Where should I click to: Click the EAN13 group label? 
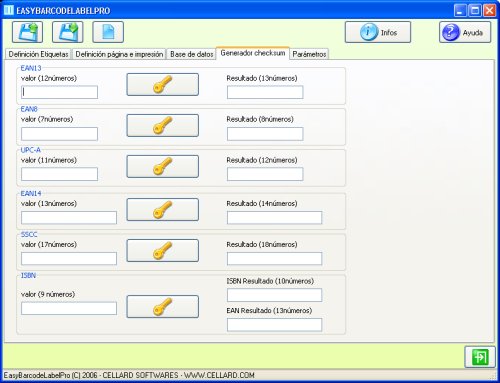[x=31, y=68]
